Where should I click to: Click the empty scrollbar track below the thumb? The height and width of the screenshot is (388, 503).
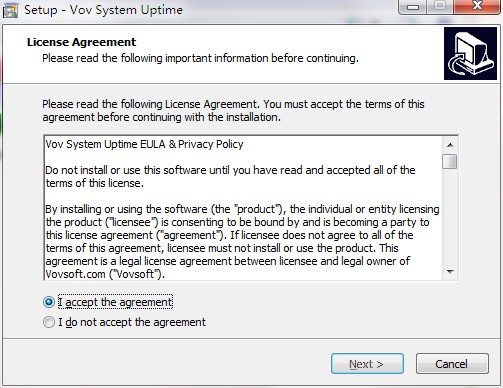pyautogui.click(x=450, y=217)
